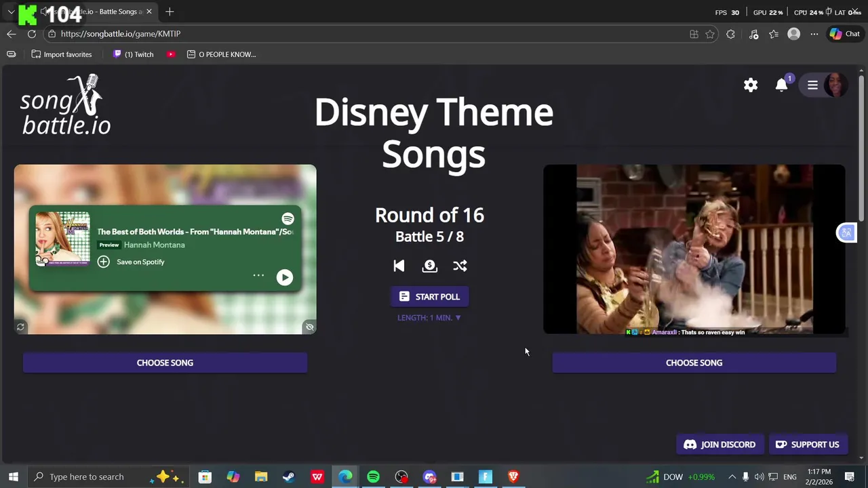Image resolution: width=868 pixels, height=488 pixels.
Task: Go back to the previous battle
Action: tap(399, 266)
